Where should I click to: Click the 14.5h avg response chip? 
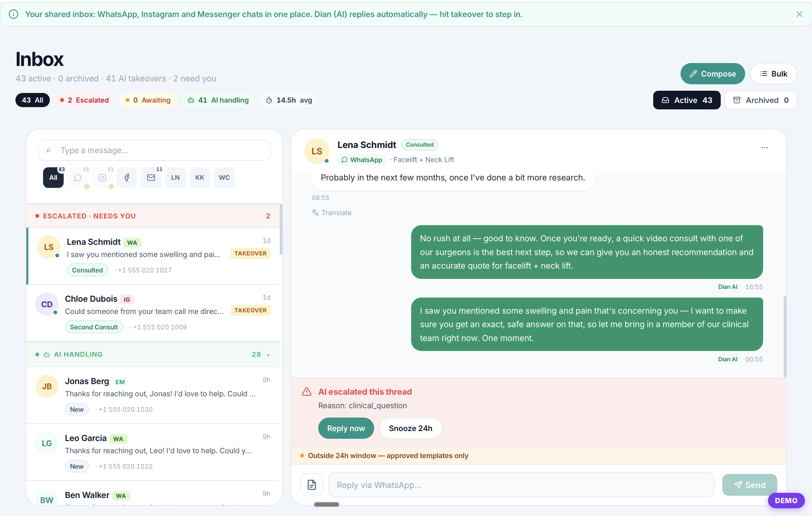(x=289, y=100)
